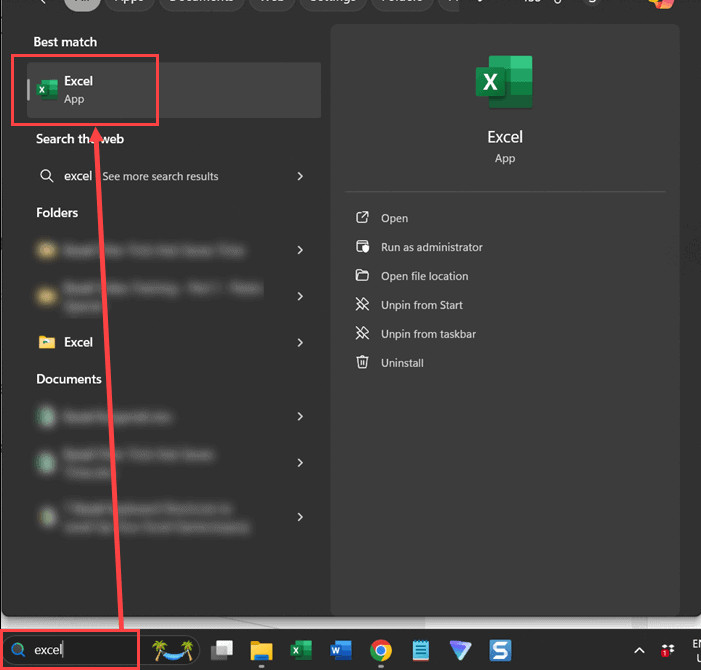Expand the second document result chevron
Image resolution: width=701 pixels, height=670 pixels.
tap(300, 463)
